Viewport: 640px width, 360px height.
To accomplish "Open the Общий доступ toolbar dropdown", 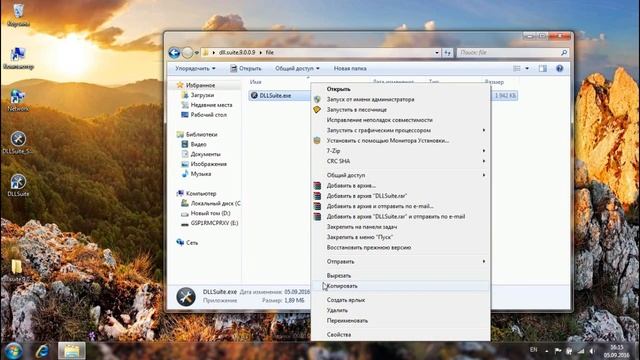I will click(297, 69).
